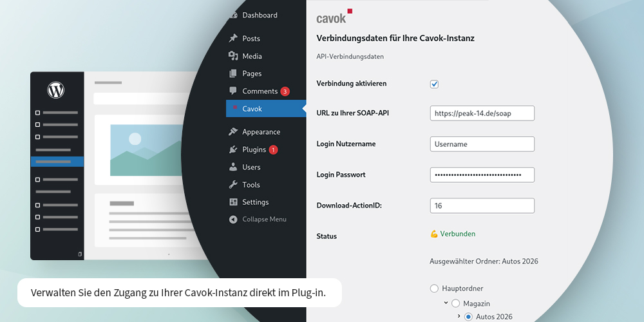Open the Tools menu
Screen dimensions: 644x322
click(x=251, y=185)
